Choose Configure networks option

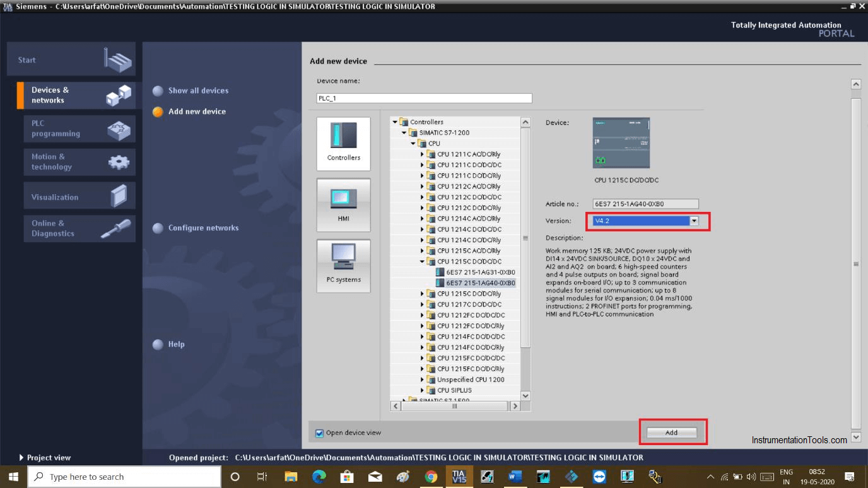(196, 228)
